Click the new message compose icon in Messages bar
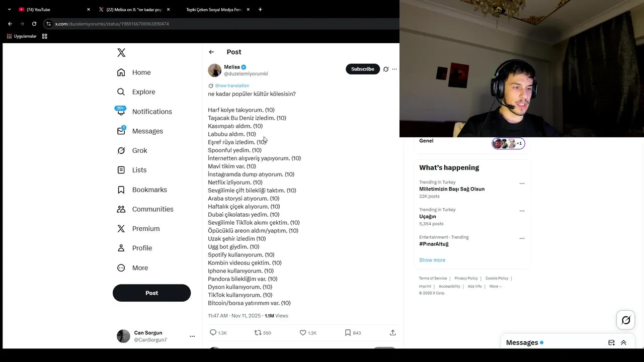The height and width of the screenshot is (362, 644). pyautogui.click(x=611, y=343)
